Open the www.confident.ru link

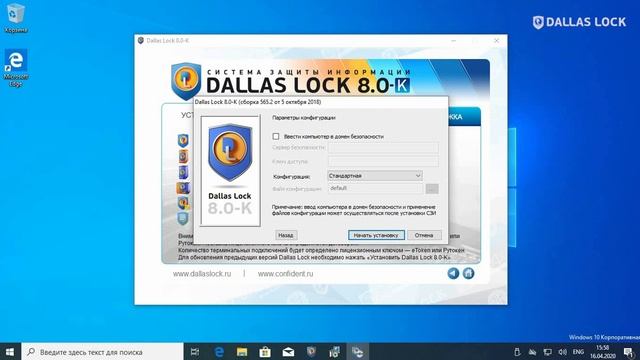pyautogui.click(x=285, y=274)
